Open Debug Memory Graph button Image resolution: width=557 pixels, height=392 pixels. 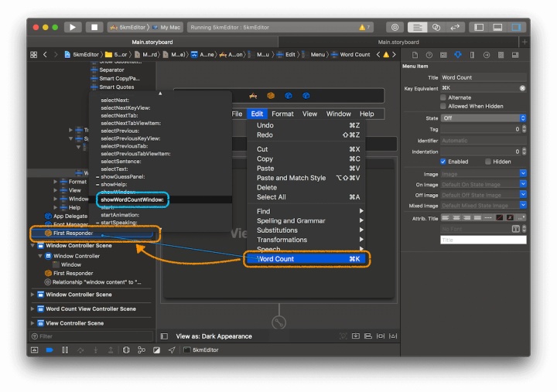tap(142, 350)
